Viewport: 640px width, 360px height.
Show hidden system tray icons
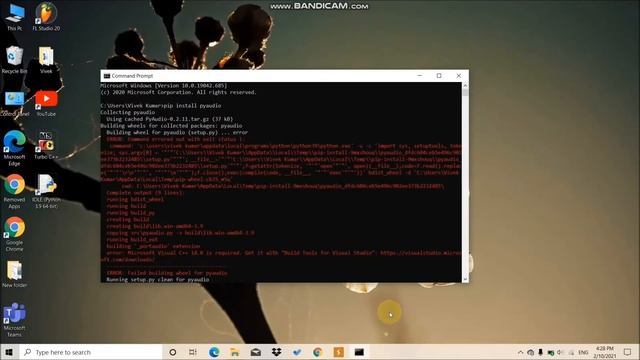[520, 352]
